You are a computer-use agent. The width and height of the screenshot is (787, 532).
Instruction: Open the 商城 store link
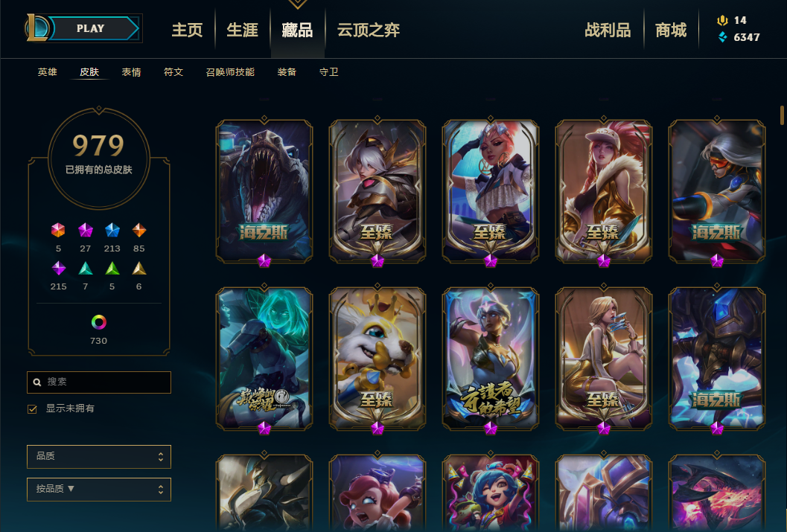pyautogui.click(x=671, y=30)
